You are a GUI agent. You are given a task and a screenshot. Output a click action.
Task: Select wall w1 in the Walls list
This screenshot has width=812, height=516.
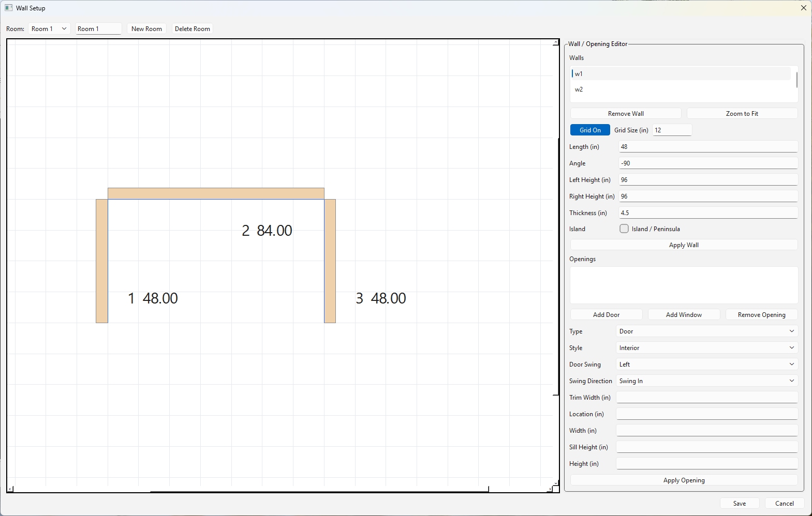point(681,74)
